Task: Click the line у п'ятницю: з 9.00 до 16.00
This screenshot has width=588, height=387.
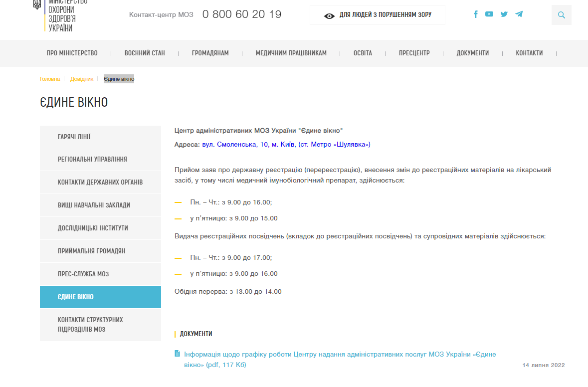Action: [234, 274]
